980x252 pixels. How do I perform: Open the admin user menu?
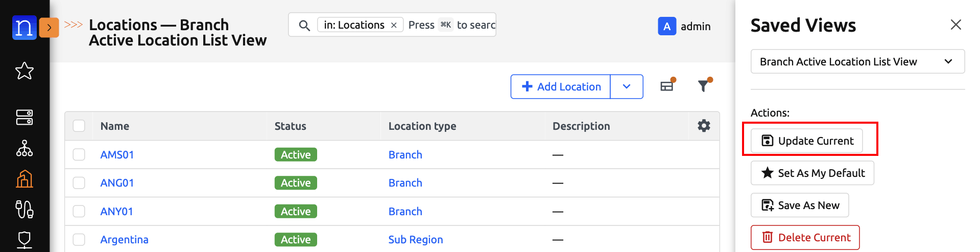tap(684, 26)
